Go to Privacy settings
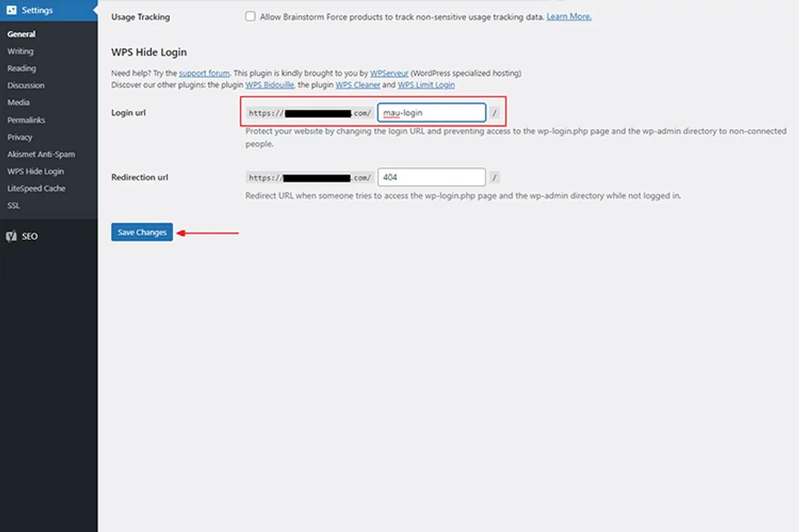Screen dimensions: 799x532 click(x=19, y=137)
